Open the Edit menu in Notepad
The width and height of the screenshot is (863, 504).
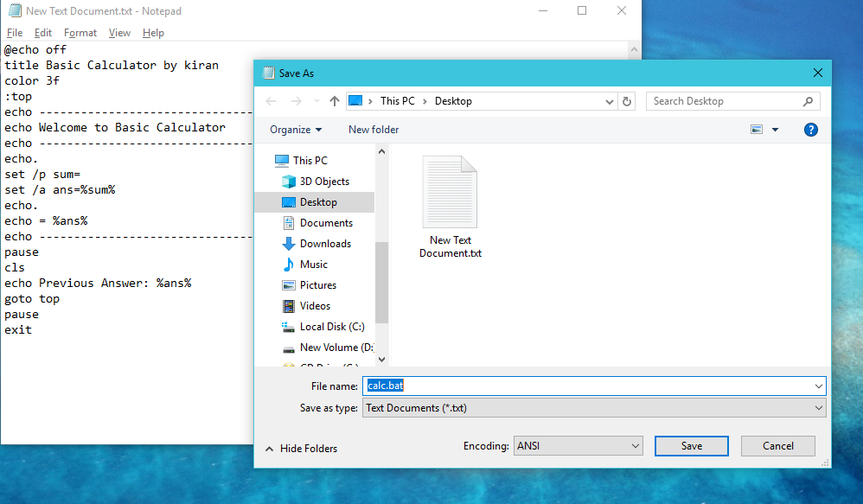tap(42, 32)
